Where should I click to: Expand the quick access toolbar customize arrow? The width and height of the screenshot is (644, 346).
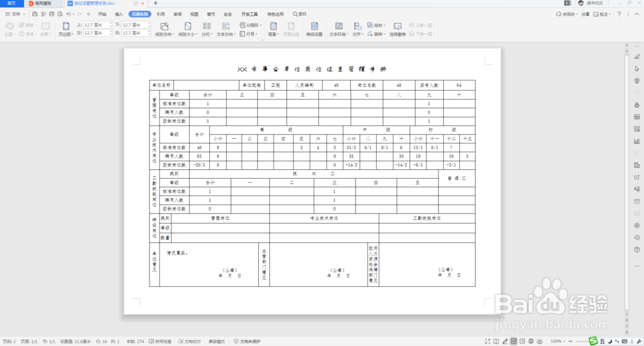[88, 14]
